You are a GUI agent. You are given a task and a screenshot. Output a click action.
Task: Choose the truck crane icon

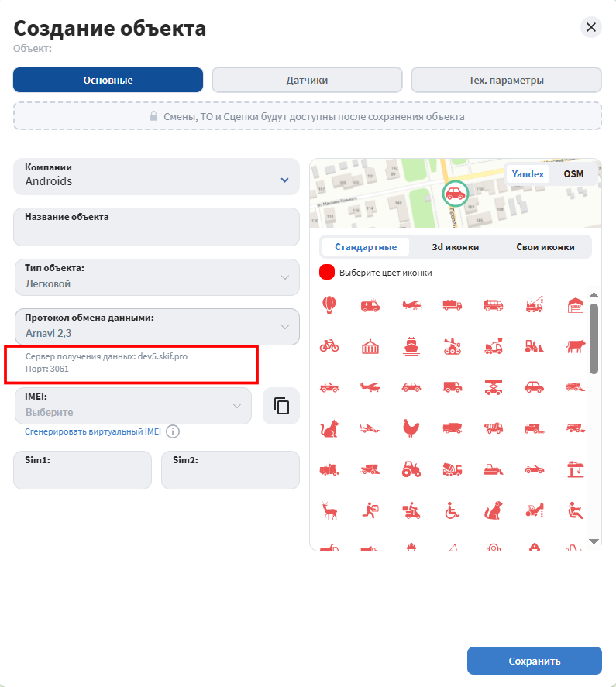coord(535,304)
